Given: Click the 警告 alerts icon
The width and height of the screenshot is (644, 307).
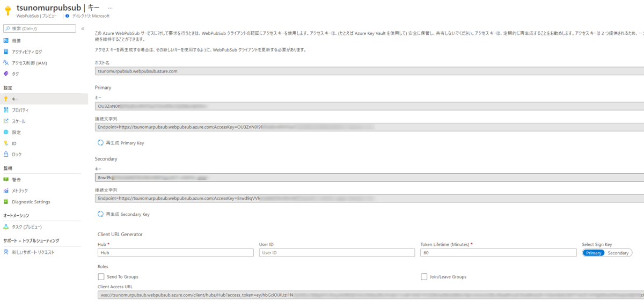Looking at the screenshot, I should (x=6, y=179).
